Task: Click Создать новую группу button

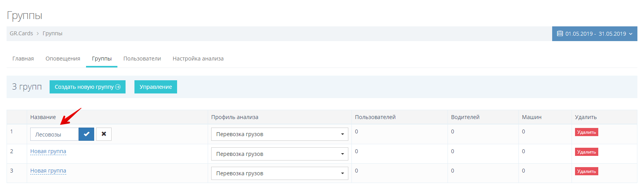Action: (x=88, y=87)
